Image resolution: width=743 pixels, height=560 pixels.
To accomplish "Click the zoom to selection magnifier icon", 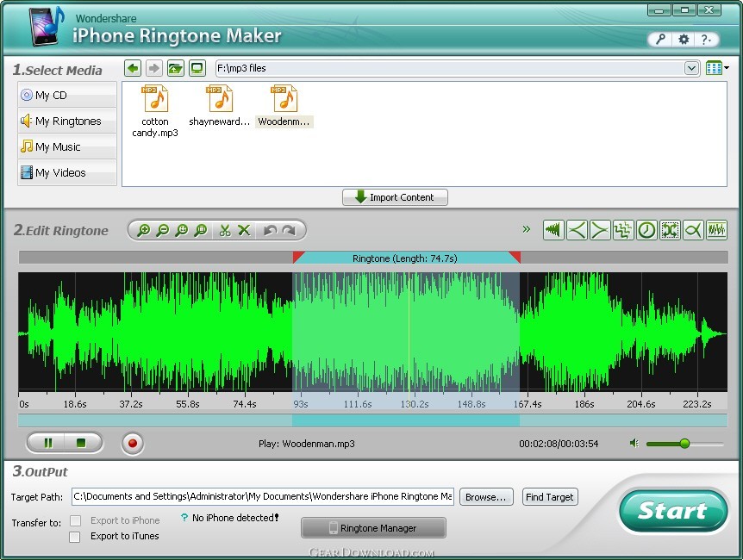I will [201, 230].
